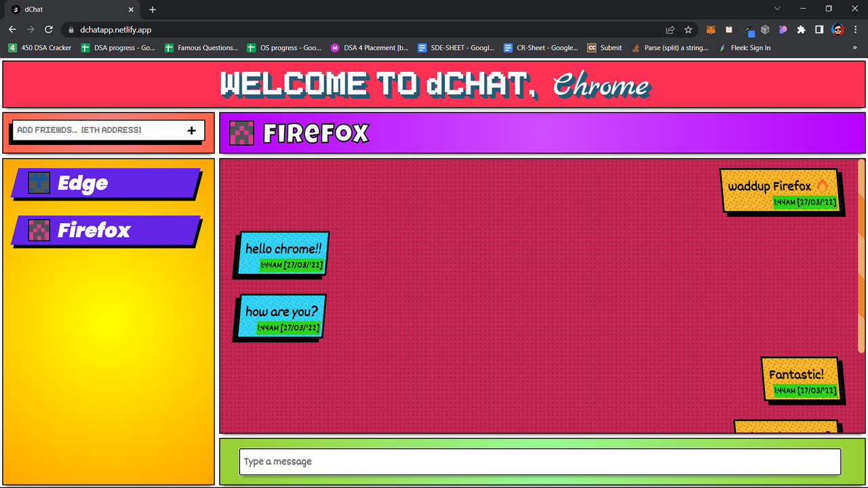Click the browser address bar URL
This screenshot has height=488, width=868.
115,30
